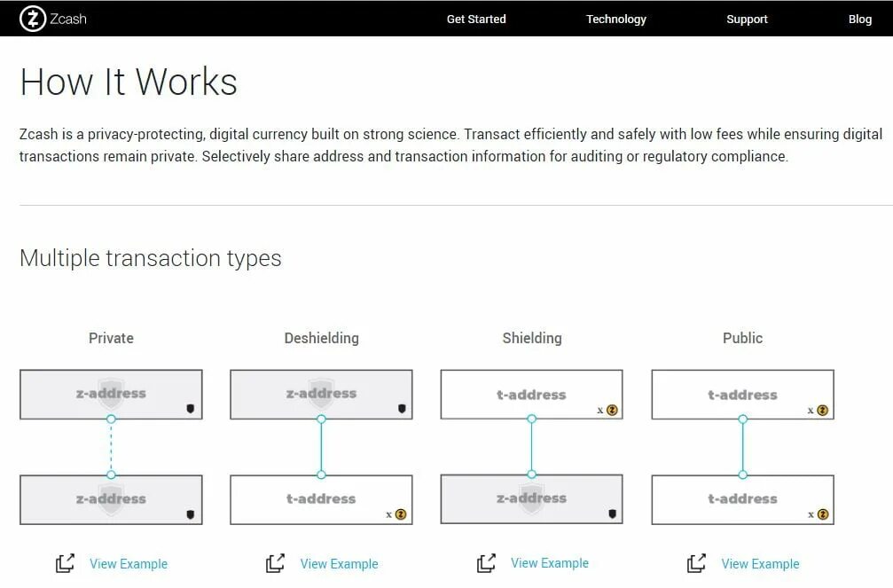Click external link icon under Deshielding
The image size is (893, 588).
point(276,563)
